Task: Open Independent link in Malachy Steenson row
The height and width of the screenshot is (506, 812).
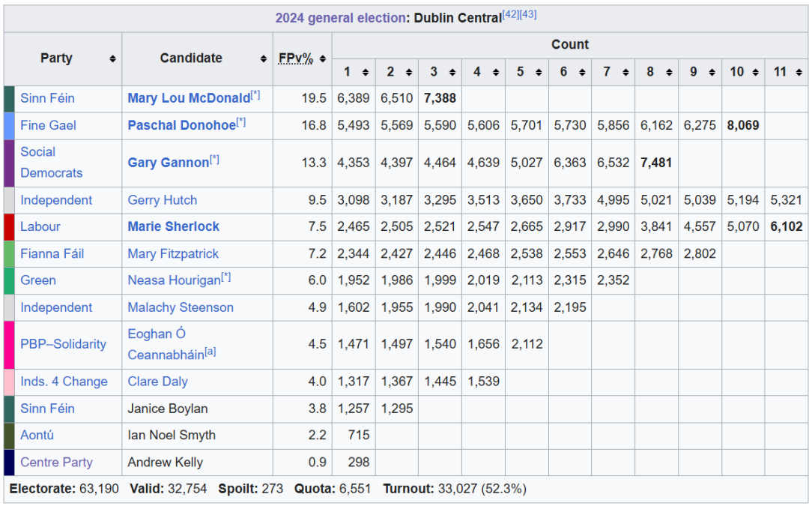Action: pyautogui.click(x=56, y=307)
